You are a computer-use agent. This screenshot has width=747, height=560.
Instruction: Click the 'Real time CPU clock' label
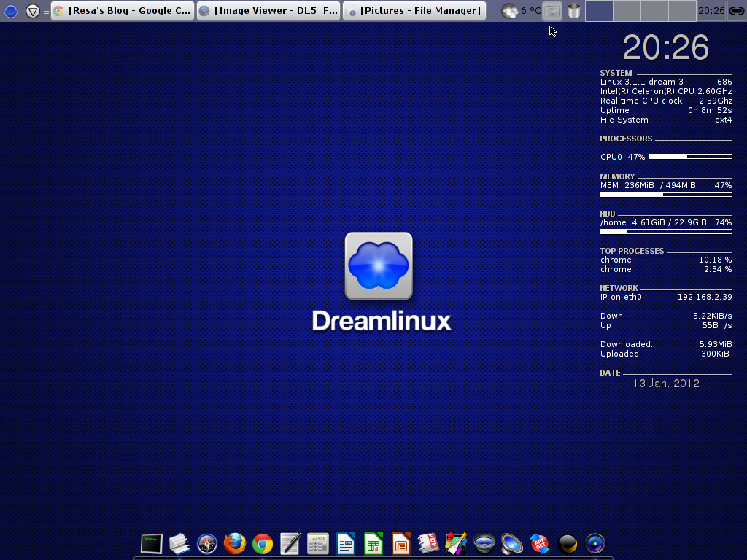[641, 101]
